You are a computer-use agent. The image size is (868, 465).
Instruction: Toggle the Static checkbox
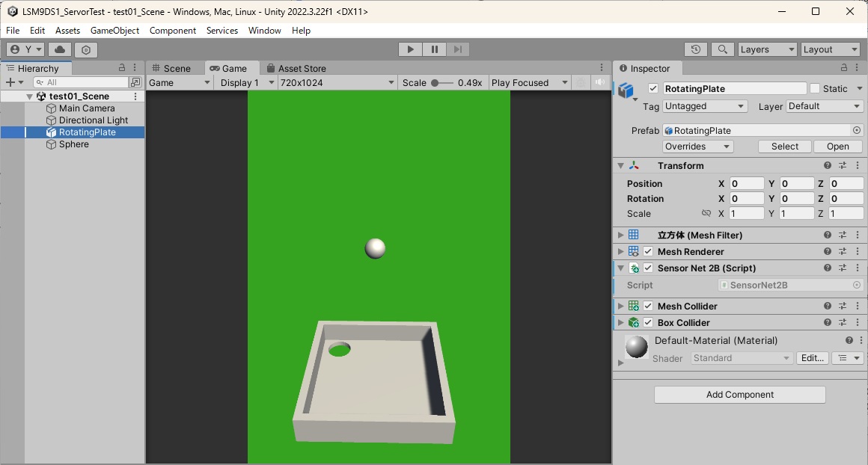tap(815, 88)
